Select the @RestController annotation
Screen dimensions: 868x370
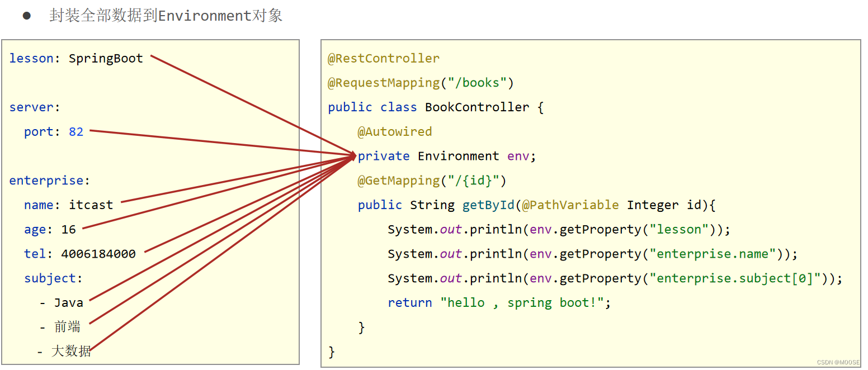pos(384,58)
